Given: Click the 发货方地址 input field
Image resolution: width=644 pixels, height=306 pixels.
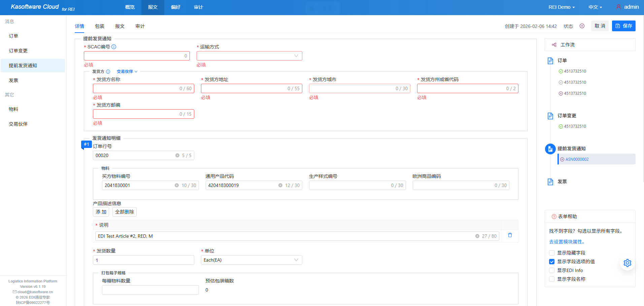Looking at the screenshot, I should point(251,88).
